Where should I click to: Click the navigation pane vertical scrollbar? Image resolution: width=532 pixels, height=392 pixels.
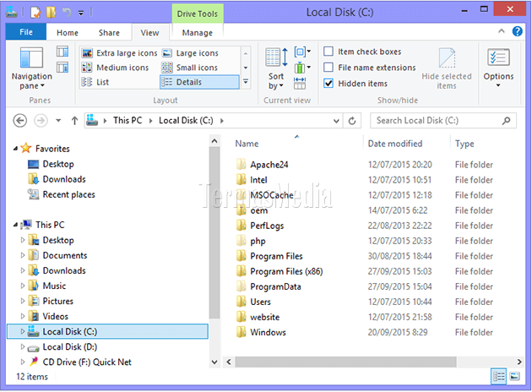point(214,233)
